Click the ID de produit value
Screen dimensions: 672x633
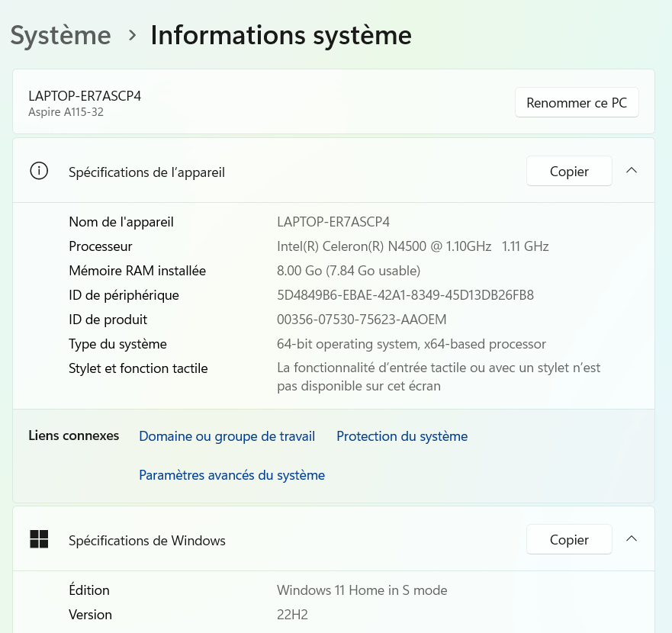pyautogui.click(x=362, y=320)
